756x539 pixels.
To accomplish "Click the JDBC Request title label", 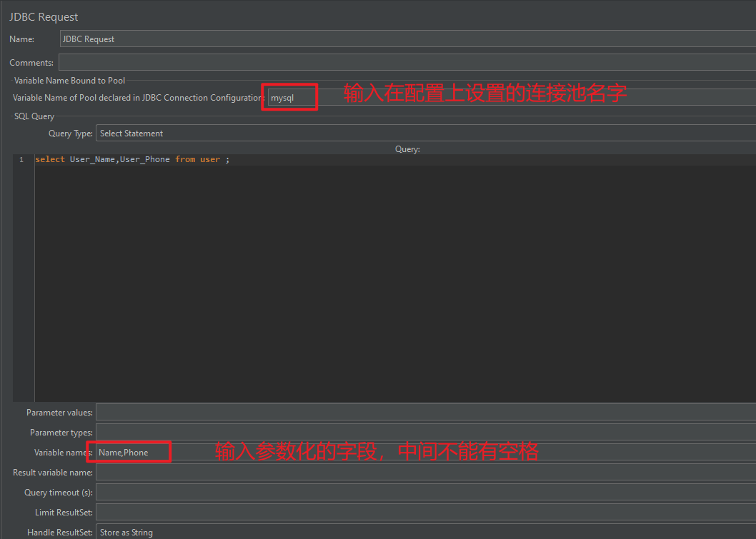I will (x=44, y=16).
